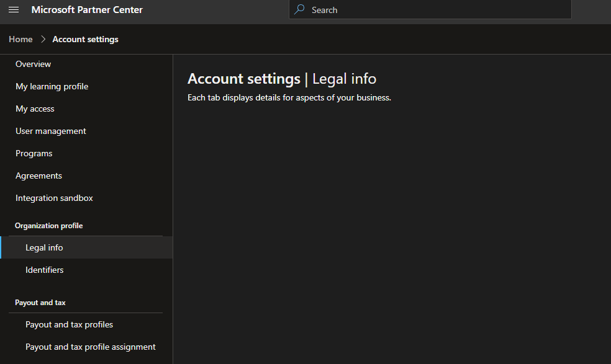The height and width of the screenshot is (364, 611).
Task: Click the Organization profile section header
Action: point(48,225)
